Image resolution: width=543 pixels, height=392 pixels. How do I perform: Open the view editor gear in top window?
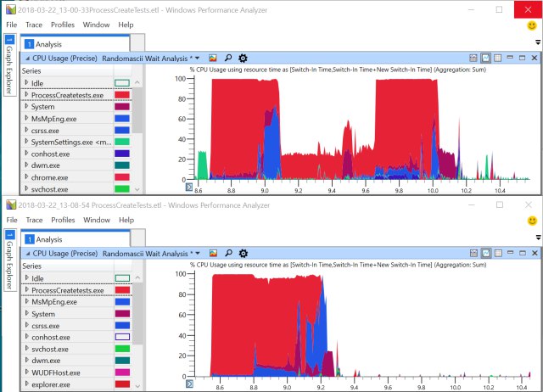[244, 59]
